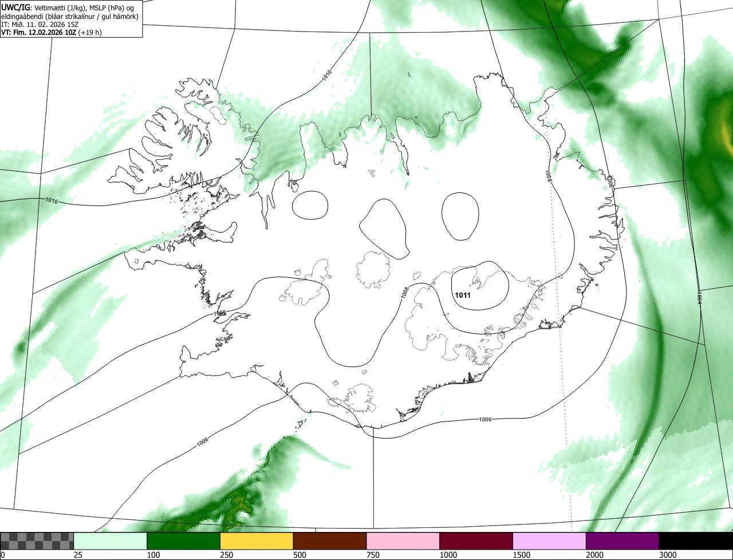Image resolution: width=733 pixels, height=560 pixels.
Task: Click the yellow 250–500 legend swatch
Action: (x=257, y=541)
